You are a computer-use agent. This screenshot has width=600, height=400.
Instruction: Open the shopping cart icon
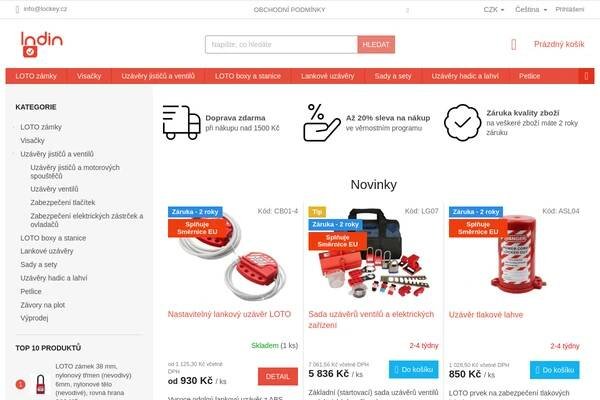[x=514, y=45]
